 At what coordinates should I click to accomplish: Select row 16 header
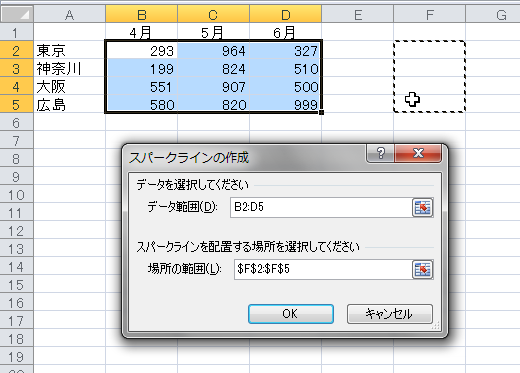point(17,303)
